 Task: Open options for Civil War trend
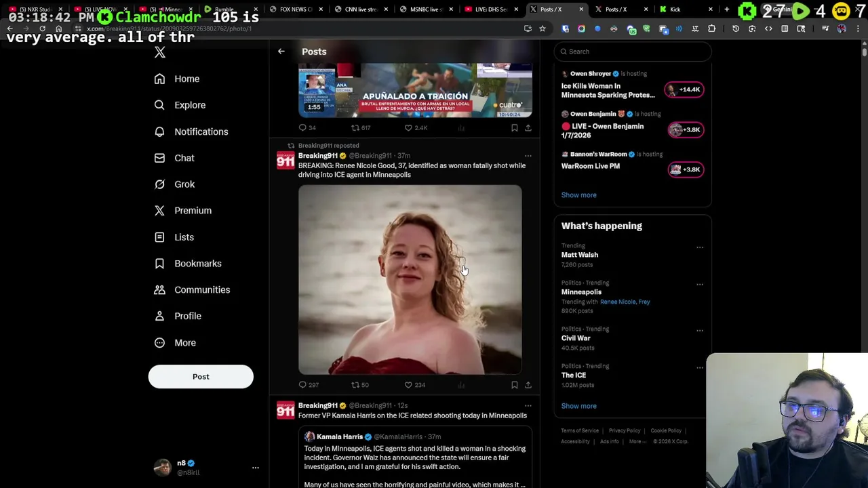[700, 331]
